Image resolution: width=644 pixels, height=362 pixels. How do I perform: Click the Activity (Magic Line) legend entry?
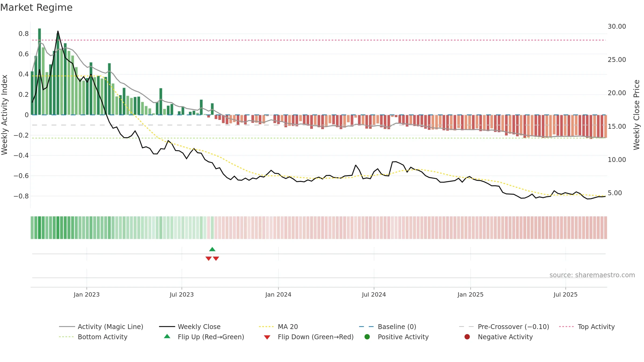(101, 327)
